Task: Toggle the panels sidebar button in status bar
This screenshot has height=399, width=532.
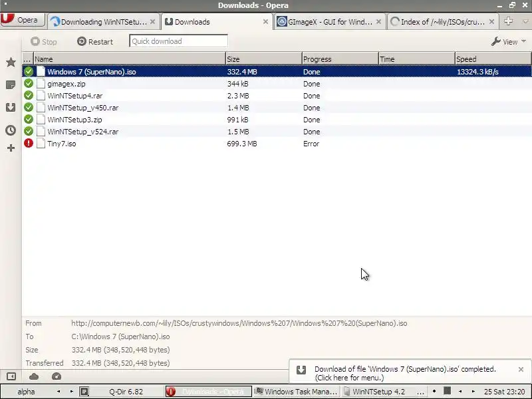Action: pyautogui.click(x=11, y=376)
